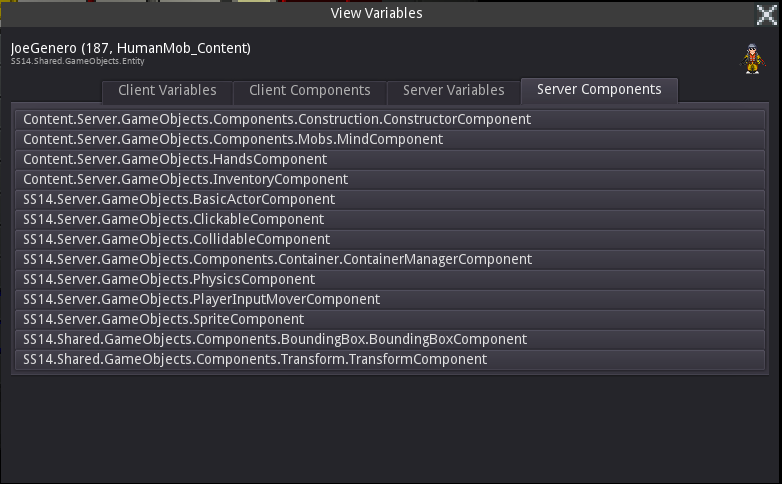
Task: Click the Server Components tab
Action: (599, 90)
